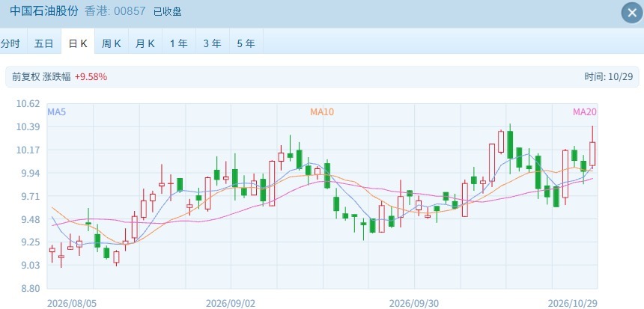644x309 pixels.
Task: Click the 9.94 price axis label
Action: click(x=31, y=173)
